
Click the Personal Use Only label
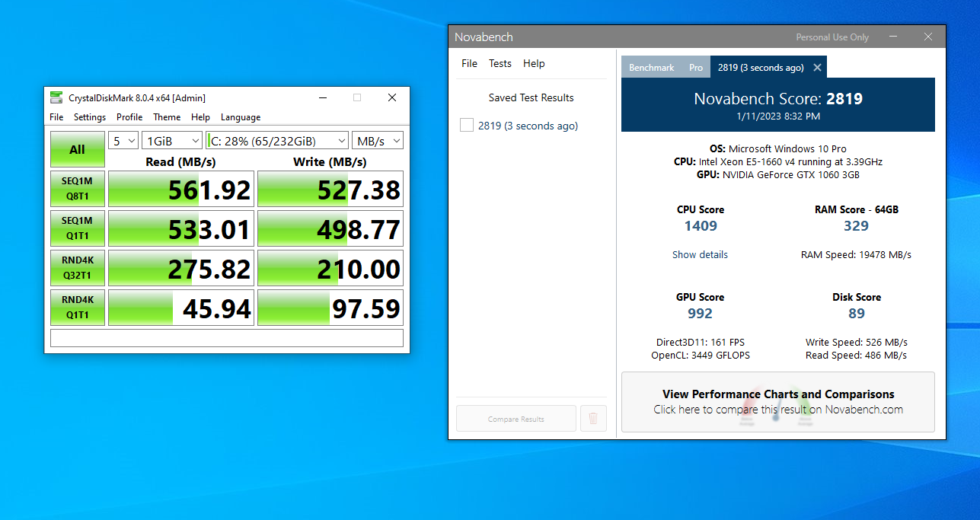(832, 37)
